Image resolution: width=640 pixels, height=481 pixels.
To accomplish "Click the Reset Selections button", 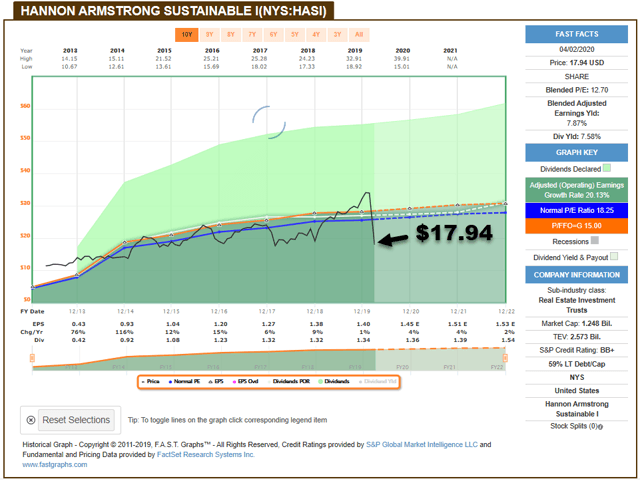I will click(x=76, y=420).
